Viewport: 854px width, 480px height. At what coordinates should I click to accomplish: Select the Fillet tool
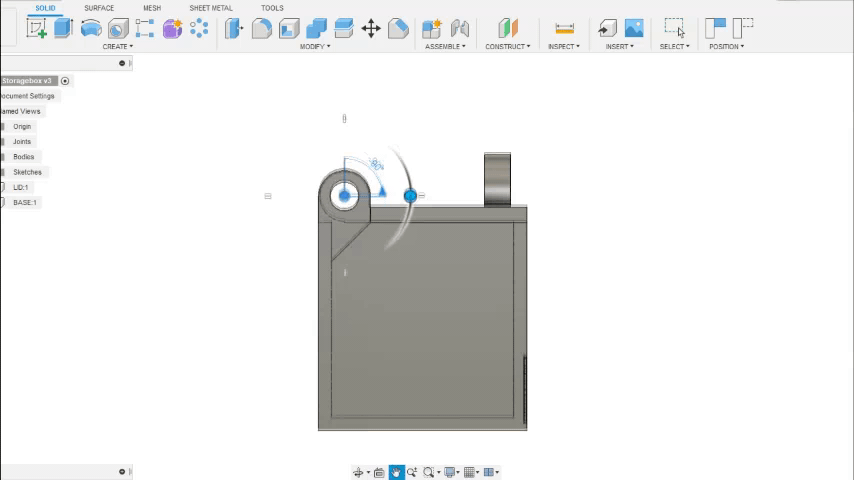(262, 28)
